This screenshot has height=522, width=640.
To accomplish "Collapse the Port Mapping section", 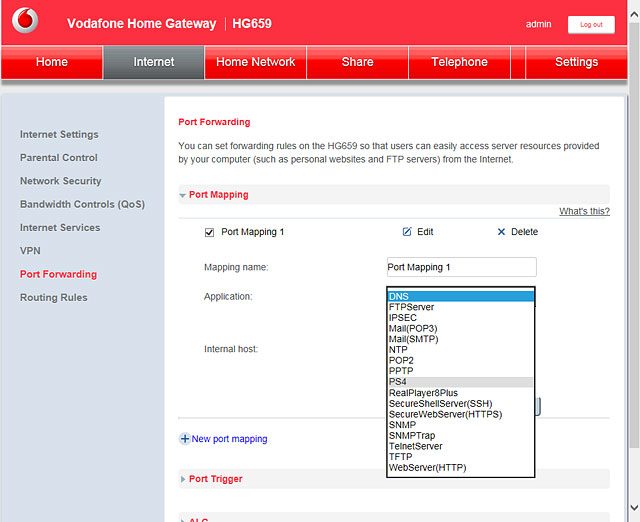I will (x=182, y=195).
